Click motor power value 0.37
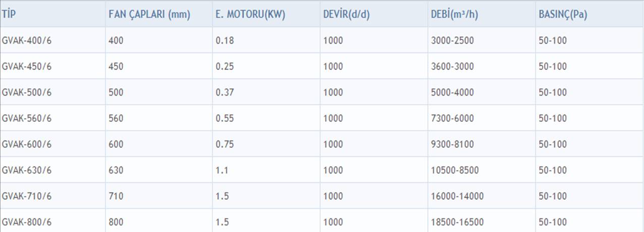644x232 pixels. 224,92
